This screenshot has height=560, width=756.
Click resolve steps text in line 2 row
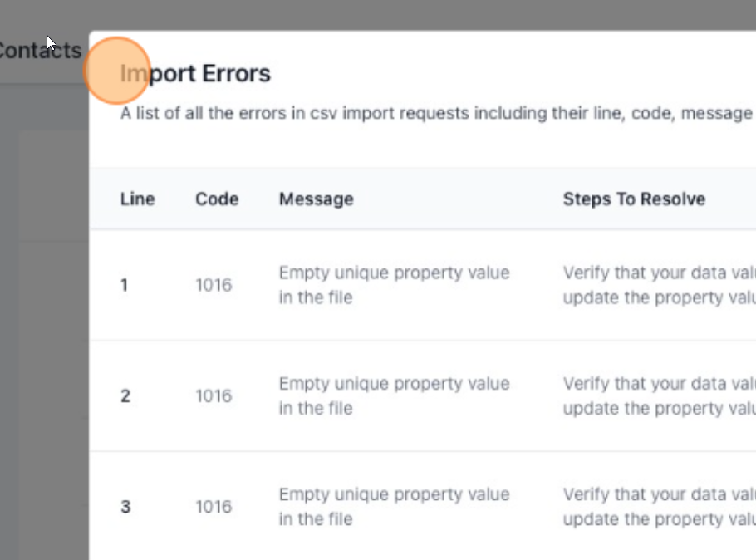click(x=659, y=396)
